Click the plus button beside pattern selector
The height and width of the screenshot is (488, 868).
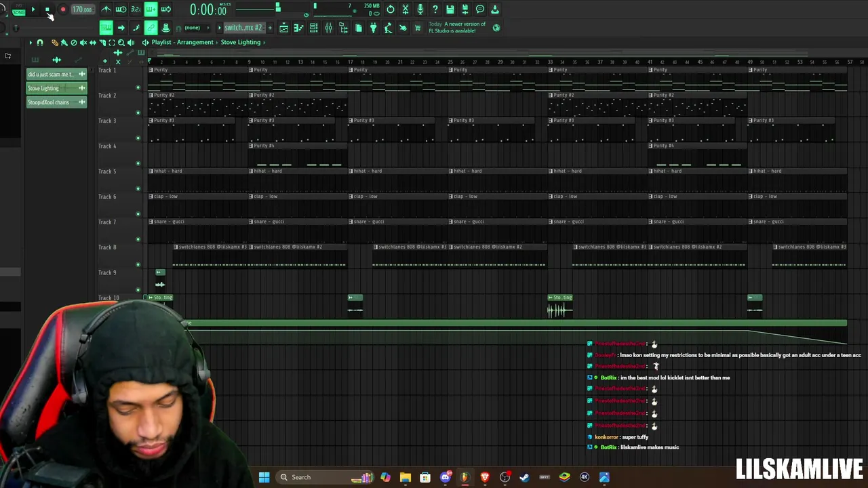pyautogui.click(x=270, y=28)
